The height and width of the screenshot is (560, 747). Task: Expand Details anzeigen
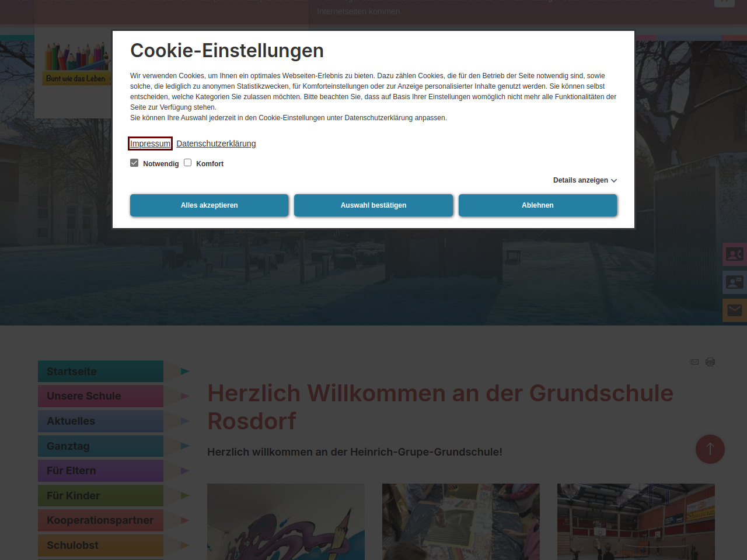point(585,180)
